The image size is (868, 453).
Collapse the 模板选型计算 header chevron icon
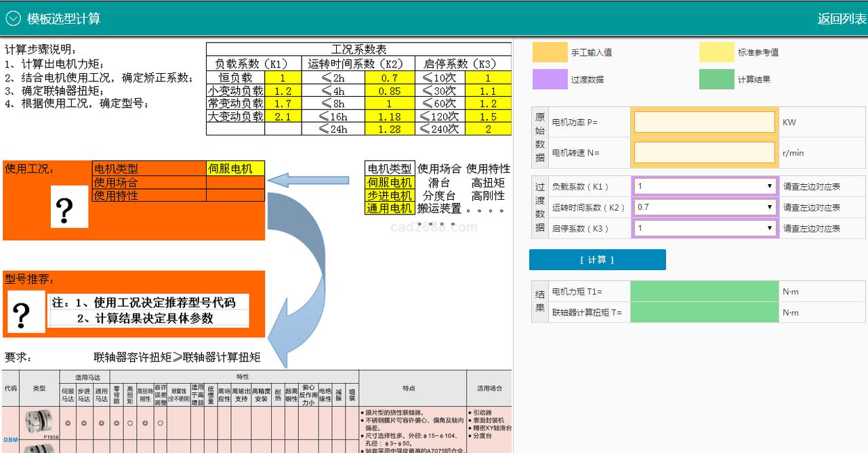(14, 18)
